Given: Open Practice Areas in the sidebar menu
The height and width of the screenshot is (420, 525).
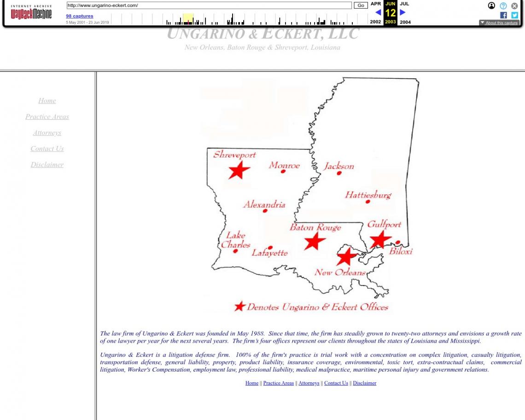Looking at the screenshot, I should coord(47,117).
